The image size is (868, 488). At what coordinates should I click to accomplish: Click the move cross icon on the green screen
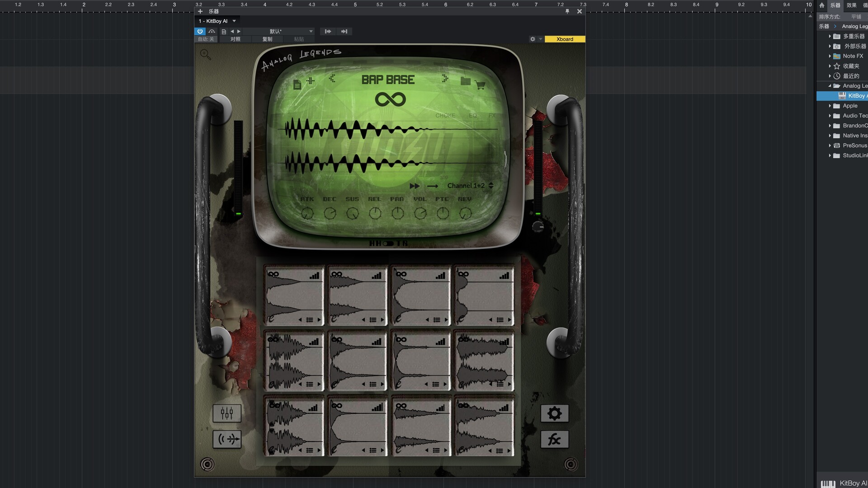(x=311, y=81)
